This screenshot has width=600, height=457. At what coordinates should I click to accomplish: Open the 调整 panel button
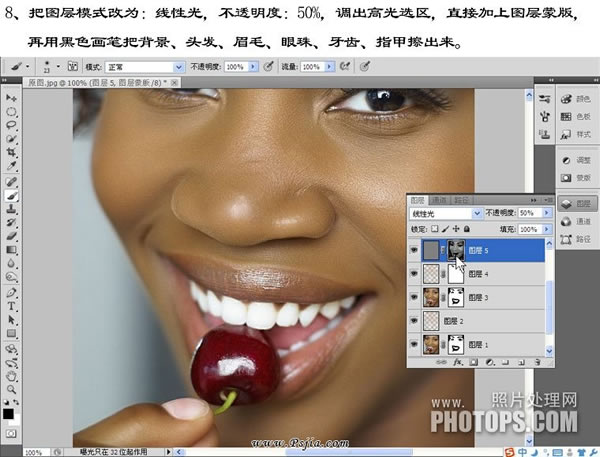pyautogui.click(x=576, y=160)
